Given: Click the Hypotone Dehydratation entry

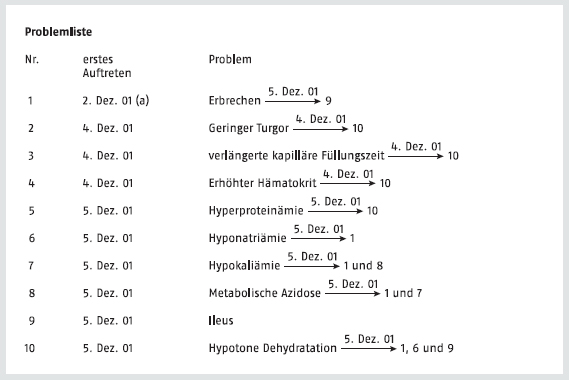Looking at the screenshot, I should [x=273, y=348].
